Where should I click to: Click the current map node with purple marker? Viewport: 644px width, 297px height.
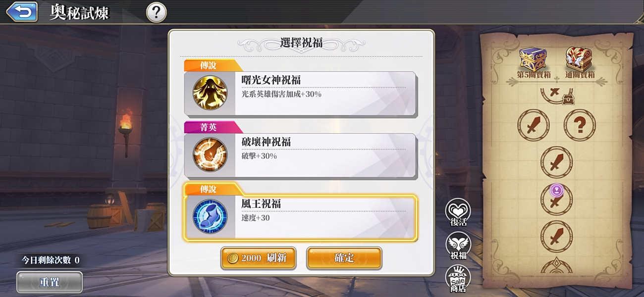tap(556, 199)
